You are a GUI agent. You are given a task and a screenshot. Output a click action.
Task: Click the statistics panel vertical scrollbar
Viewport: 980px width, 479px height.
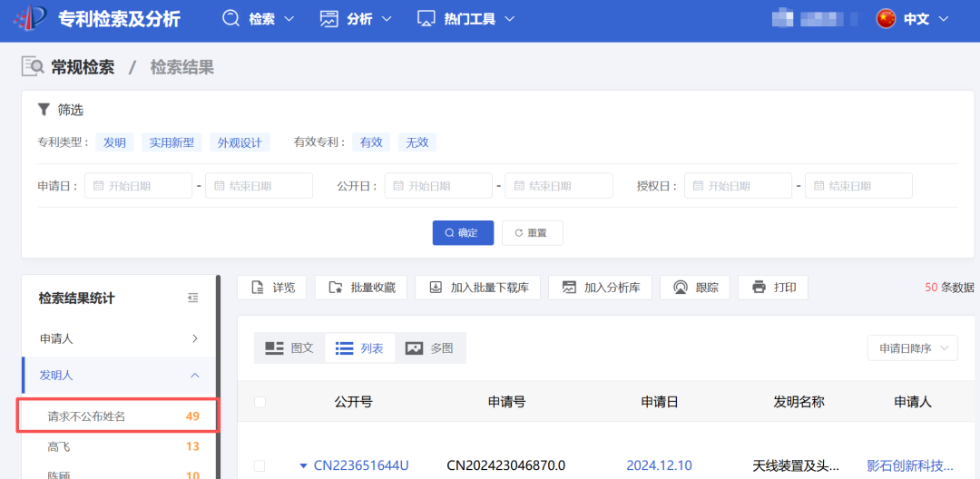(x=218, y=376)
